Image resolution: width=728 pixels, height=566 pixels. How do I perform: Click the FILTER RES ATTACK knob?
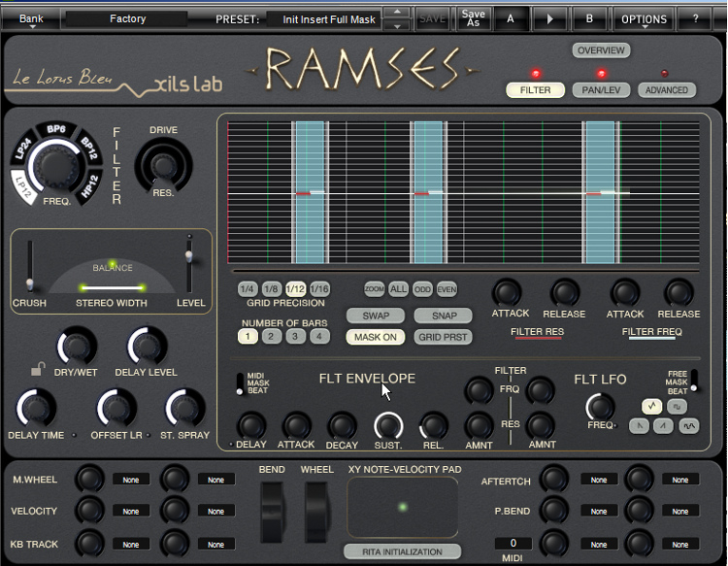pos(507,292)
